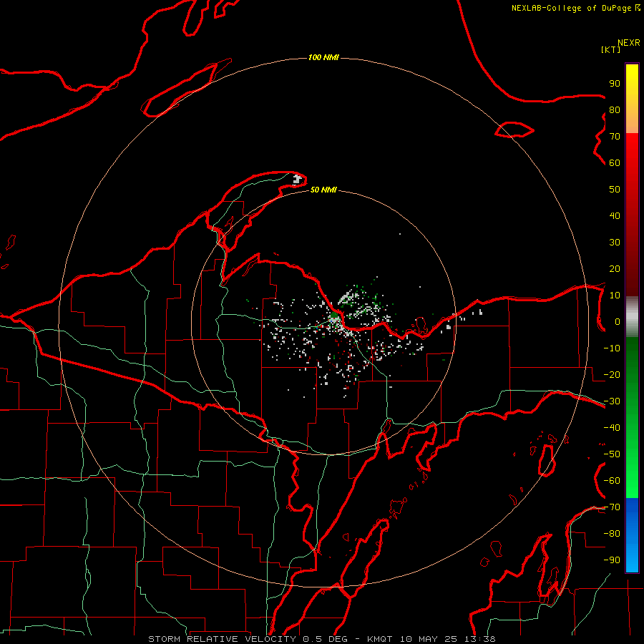Click the -50 value on the velocity scale
644x644 pixels.
(612, 454)
